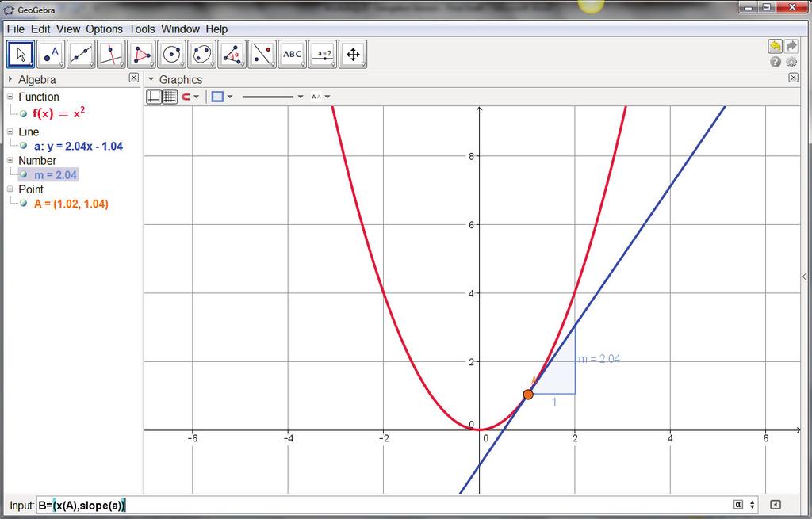Screen dimensions: 812x519
Task: Open the Window menu
Action: (x=180, y=29)
